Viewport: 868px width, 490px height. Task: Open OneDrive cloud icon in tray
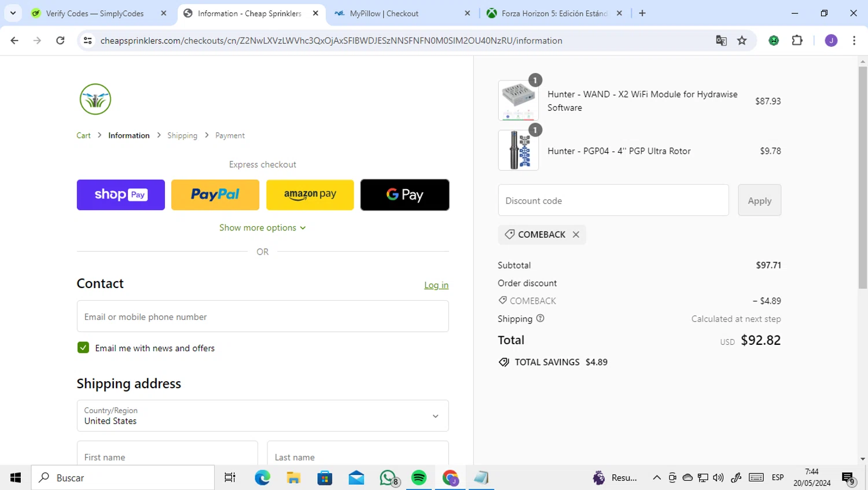click(x=687, y=478)
